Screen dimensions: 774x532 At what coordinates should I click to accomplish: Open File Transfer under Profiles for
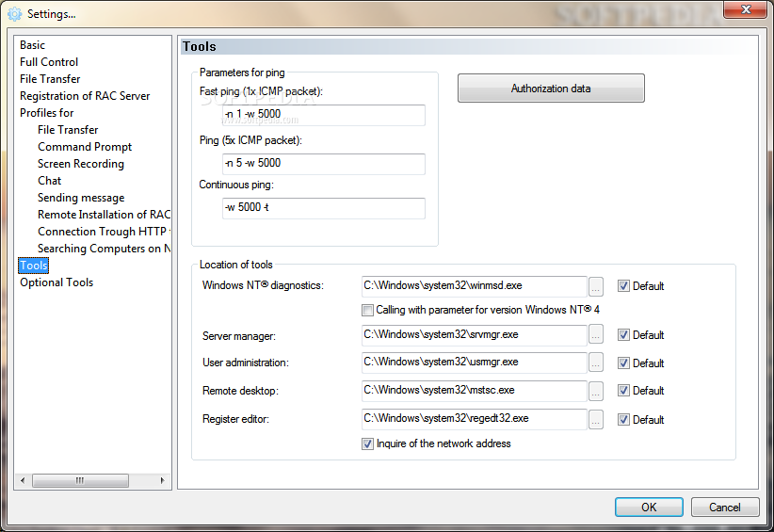(x=68, y=130)
